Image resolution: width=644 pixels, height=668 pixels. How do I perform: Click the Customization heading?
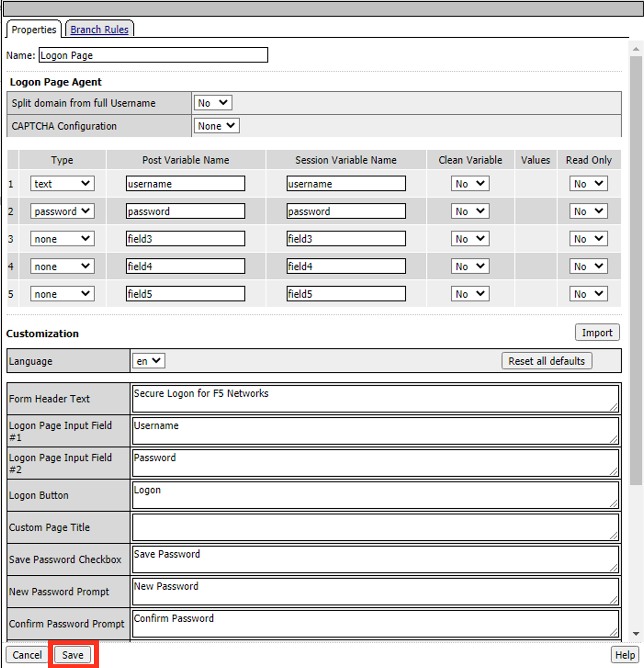[x=43, y=334]
